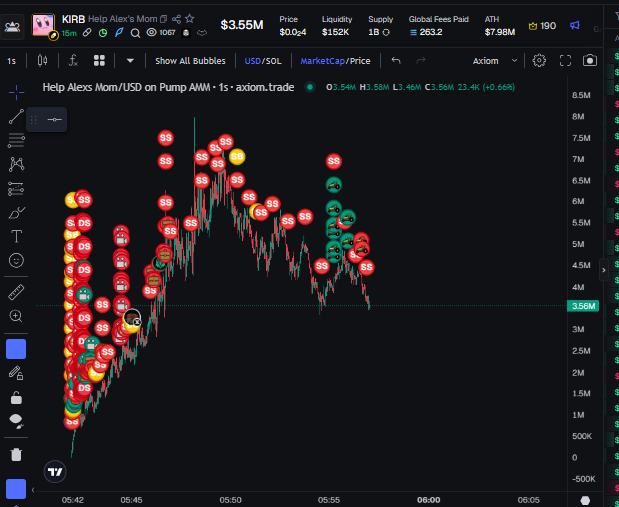619x507 pixels.
Task: Collapse the bottom-left toolbar arrow
Action: click(x=33, y=490)
